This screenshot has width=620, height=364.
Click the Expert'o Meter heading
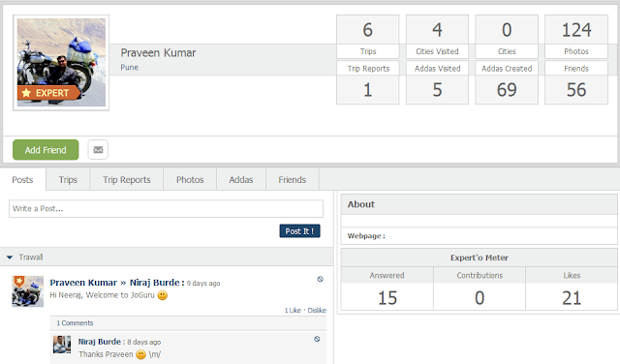click(480, 258)
